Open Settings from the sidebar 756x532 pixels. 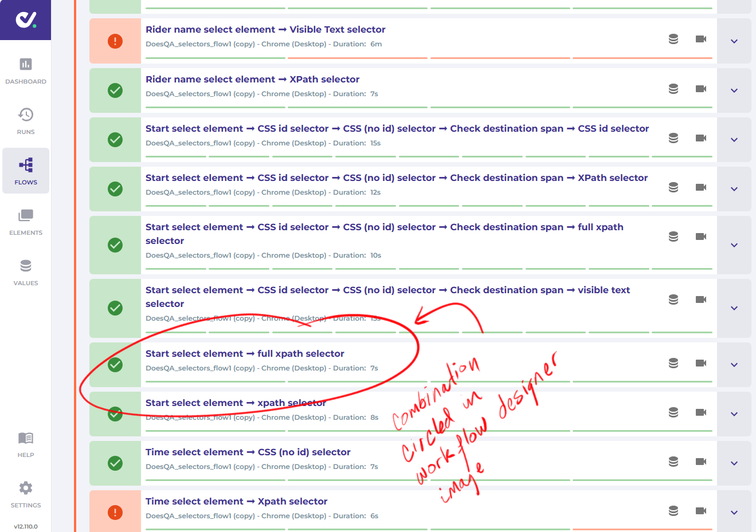coord(26,494)
